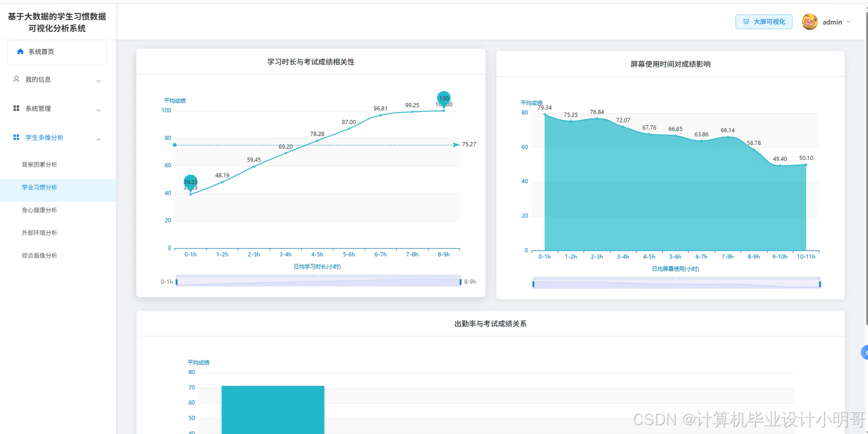This screenshot has height=434, width=868.
Task: Click the chart title 屏幕使用时间对成绩影响
Action: [670, 64]
